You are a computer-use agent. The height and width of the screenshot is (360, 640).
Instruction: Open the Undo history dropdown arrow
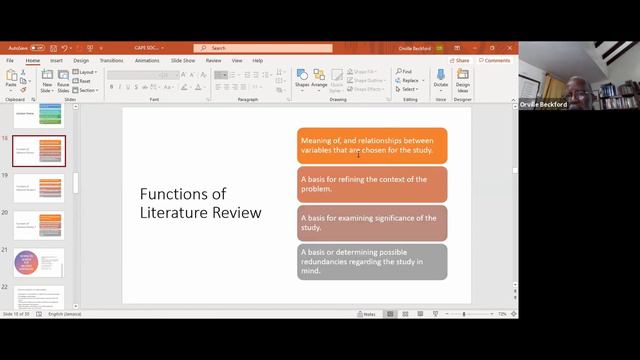[x=71, y=48]
